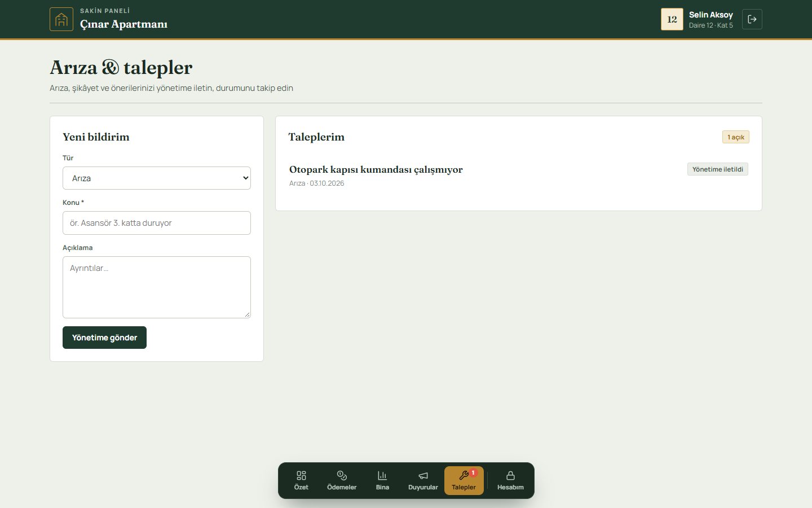812x508 pixels.
Task: Submit with the Yönetime gönder button
Action: [104, 338]
